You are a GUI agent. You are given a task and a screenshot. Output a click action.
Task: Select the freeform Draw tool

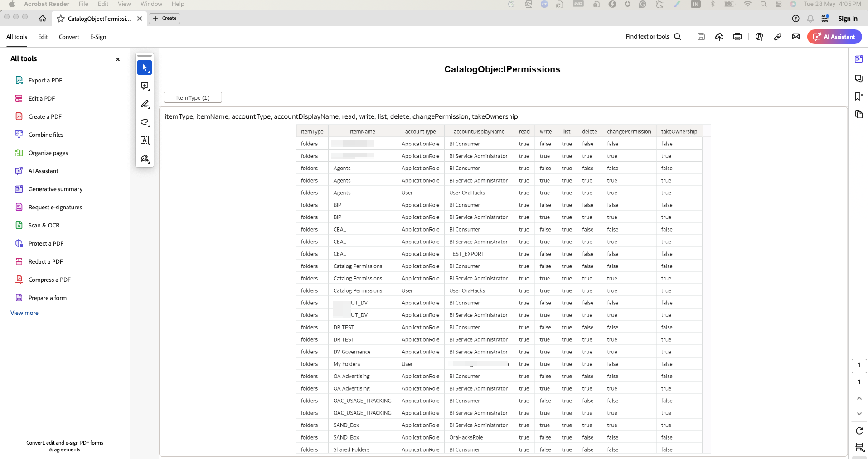tap(144, 122)
